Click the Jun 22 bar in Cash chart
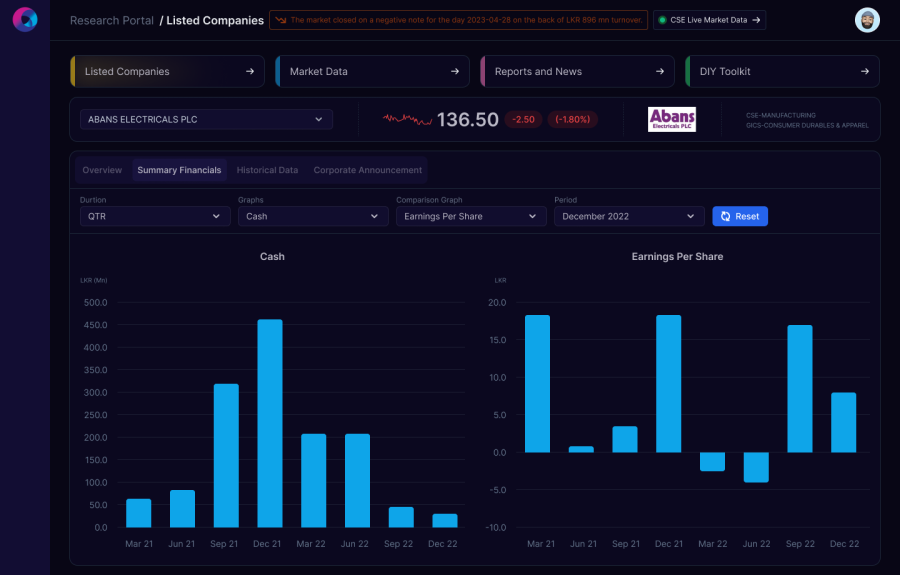The height and width of the screenshot is (575, 900). (x=357, y=480)
